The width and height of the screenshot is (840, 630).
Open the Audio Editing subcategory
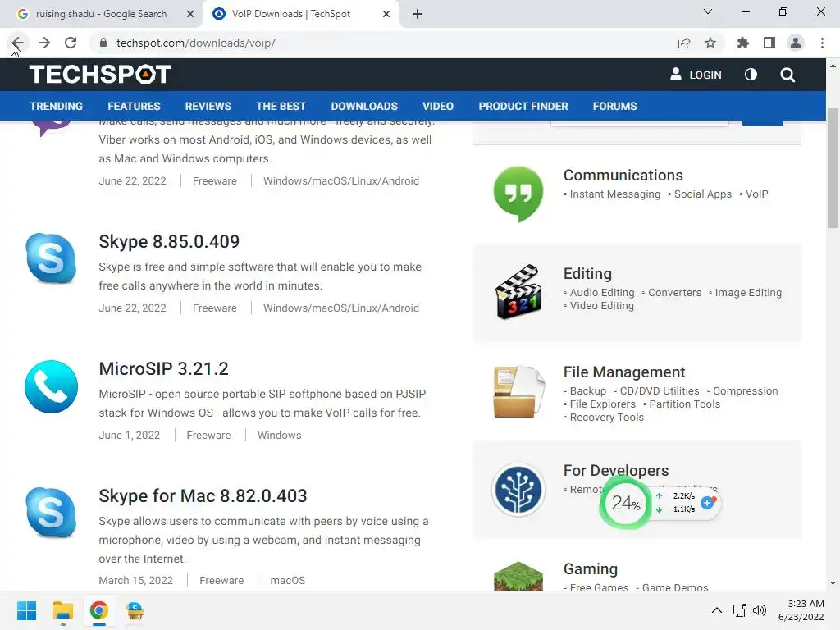(601, 293)
